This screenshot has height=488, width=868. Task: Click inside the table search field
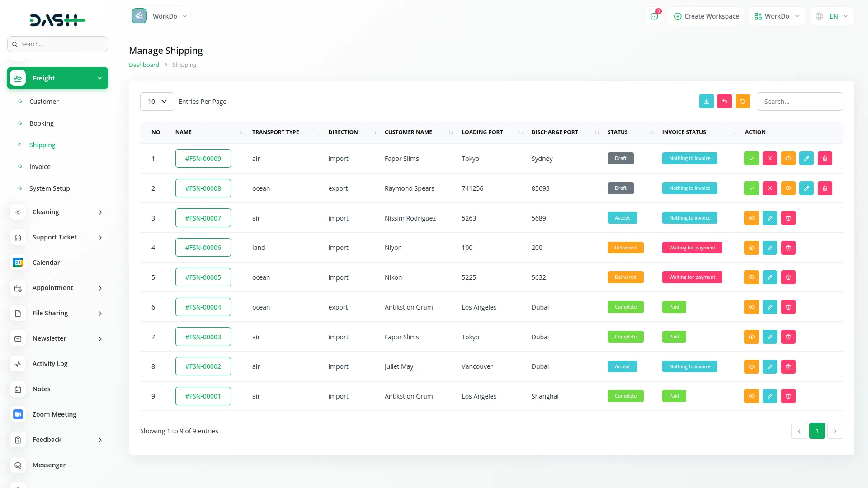click(x=799, y=101)
